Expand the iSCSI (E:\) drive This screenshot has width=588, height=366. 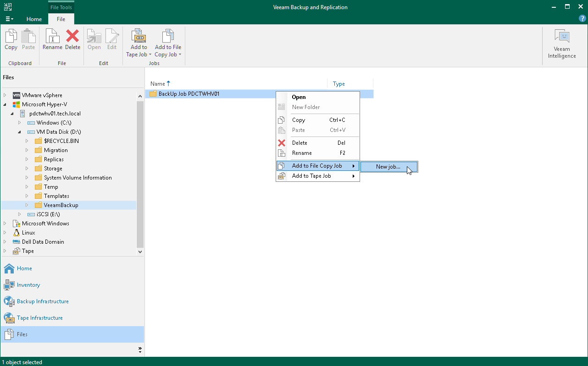click(20, 214)
